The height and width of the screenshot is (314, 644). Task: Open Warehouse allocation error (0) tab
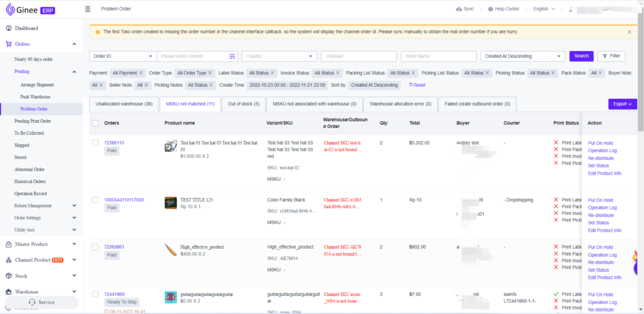[x=401, y=104]
